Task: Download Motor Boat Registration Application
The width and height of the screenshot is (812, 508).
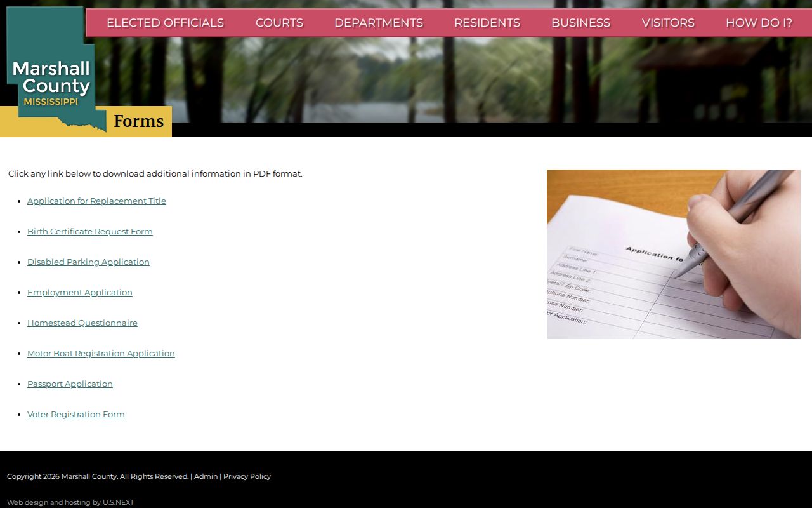Action: [101, 353]
